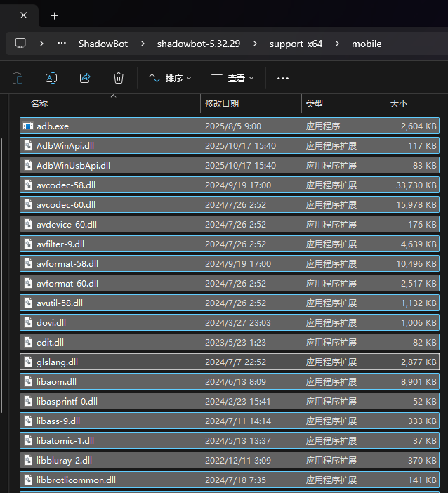
Task: Click the Delete trash can icon
Action: 119,78
